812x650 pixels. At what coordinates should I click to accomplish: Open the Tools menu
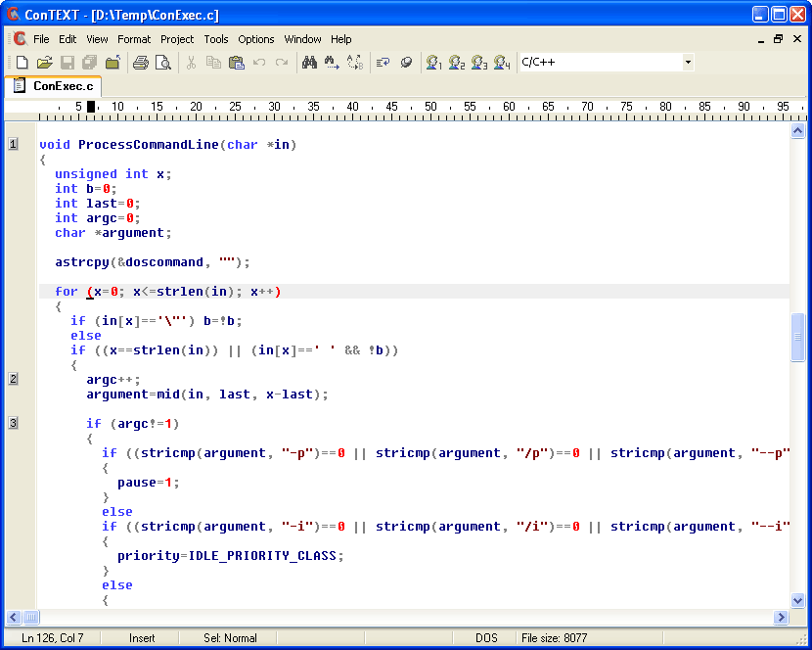point(216,39)
